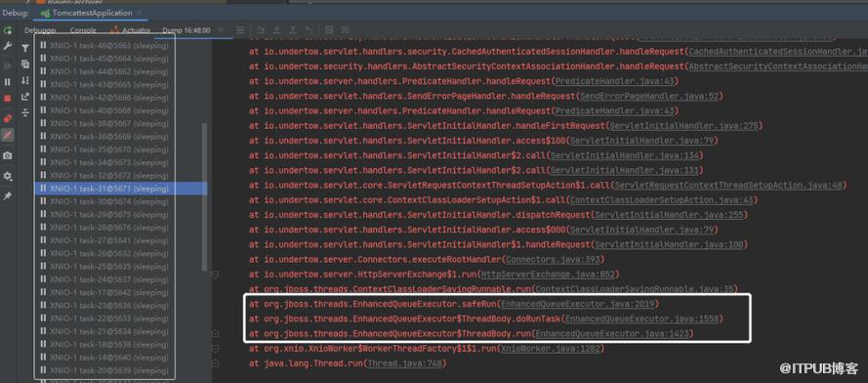Open EnhancedQueueExecutor.java:1423 link
868x383 pixels.
pos(612,334)
